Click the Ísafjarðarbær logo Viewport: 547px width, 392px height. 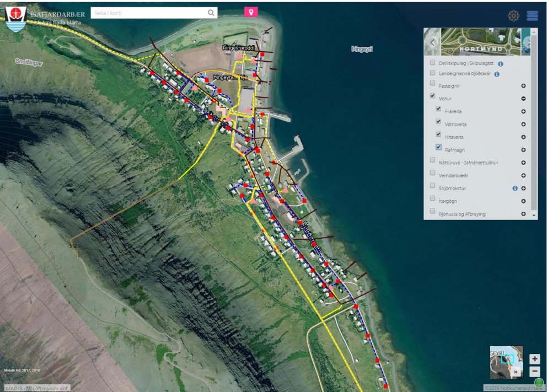coord(15,18)
